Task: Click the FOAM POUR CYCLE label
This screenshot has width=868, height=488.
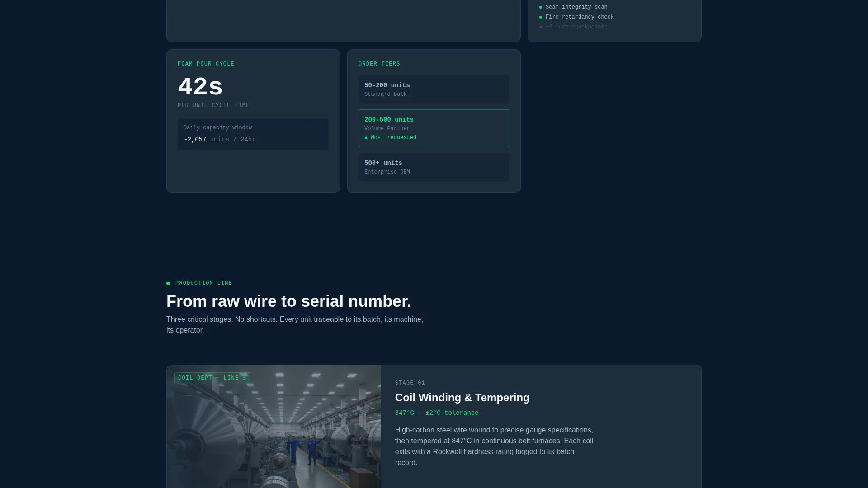Action: point(206,64)
